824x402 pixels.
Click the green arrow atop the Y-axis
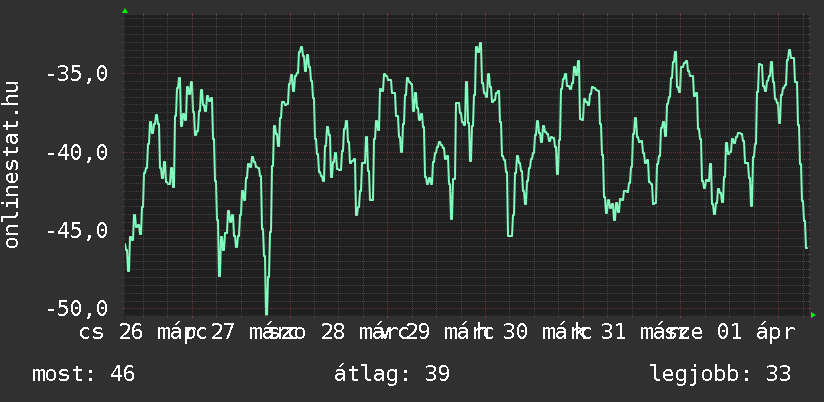click(x=125, y=11)
